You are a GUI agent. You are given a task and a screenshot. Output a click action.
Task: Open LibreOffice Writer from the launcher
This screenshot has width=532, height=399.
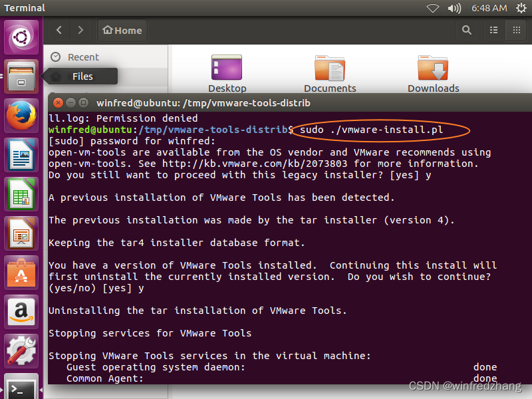coord(21,155)
